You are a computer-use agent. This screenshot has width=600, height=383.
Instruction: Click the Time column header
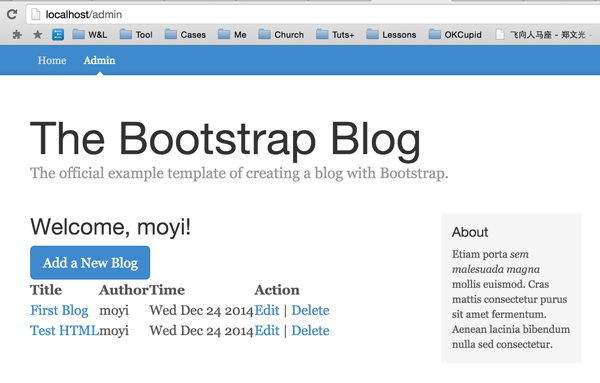point(167,290)
